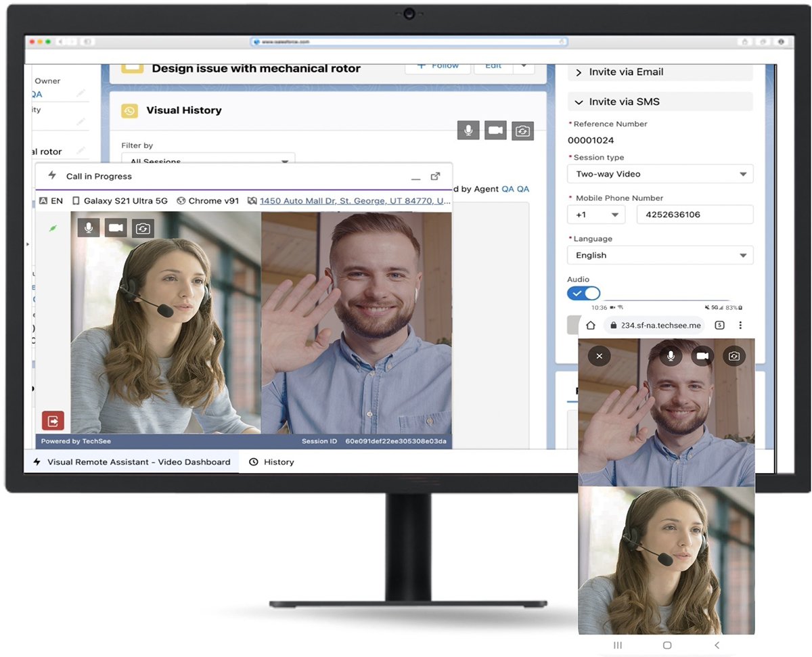Turn off the Audio toggle
Image resolution: width=812 pixels, height=657 pixels.
tap(583, 293)
